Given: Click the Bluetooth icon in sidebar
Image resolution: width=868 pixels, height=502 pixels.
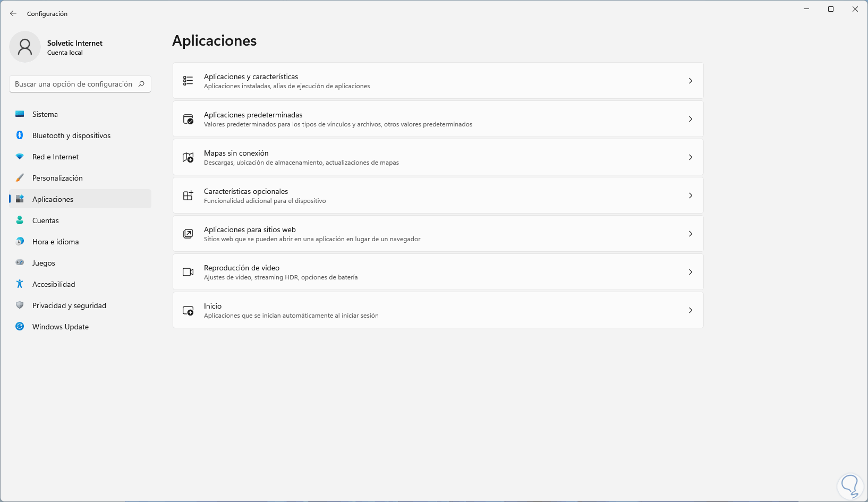Looking at the screenshot, I should tap(20, 135).
